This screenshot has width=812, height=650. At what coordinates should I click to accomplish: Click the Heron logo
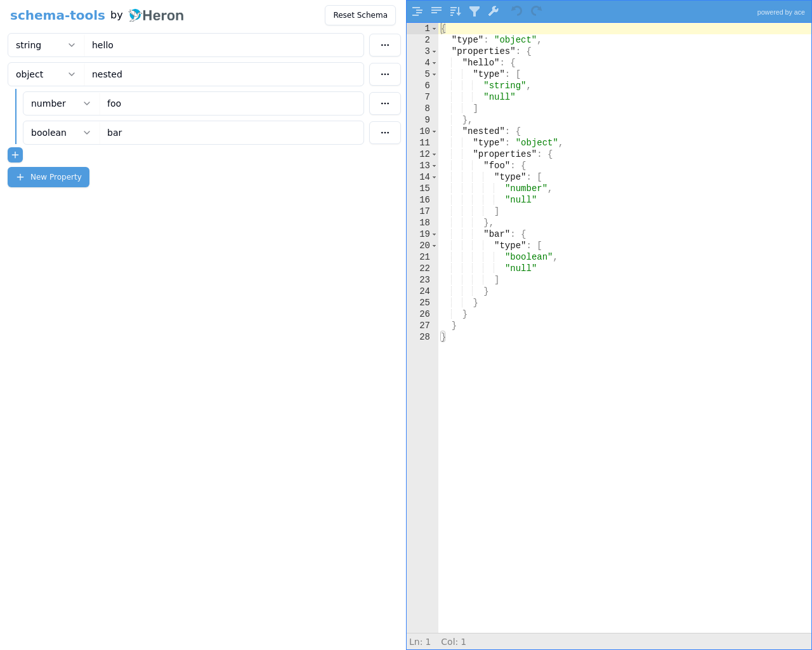point(156,15)
